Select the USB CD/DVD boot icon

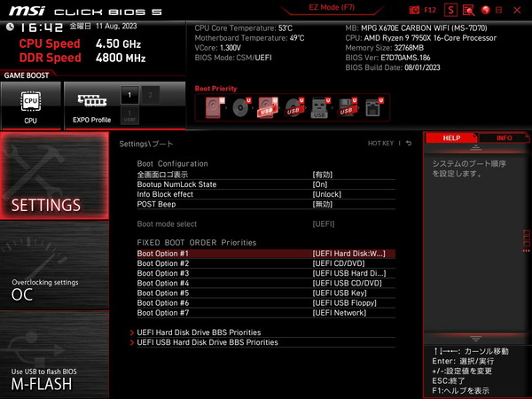pos(294,108)
